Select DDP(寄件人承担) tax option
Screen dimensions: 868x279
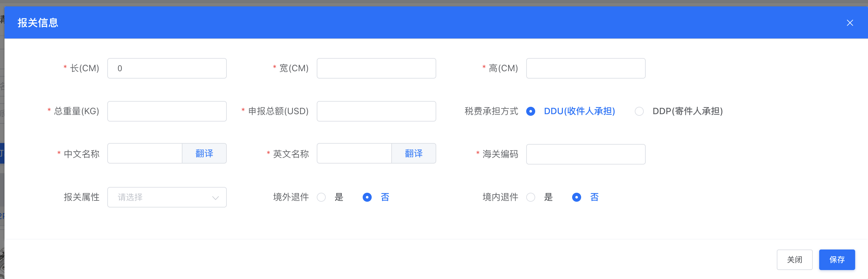639,111
